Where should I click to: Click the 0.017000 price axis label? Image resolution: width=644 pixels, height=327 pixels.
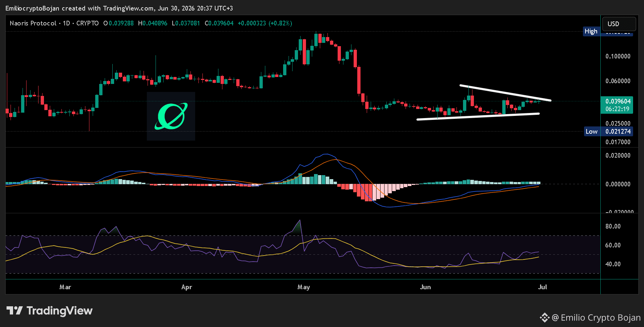(618, 142)
